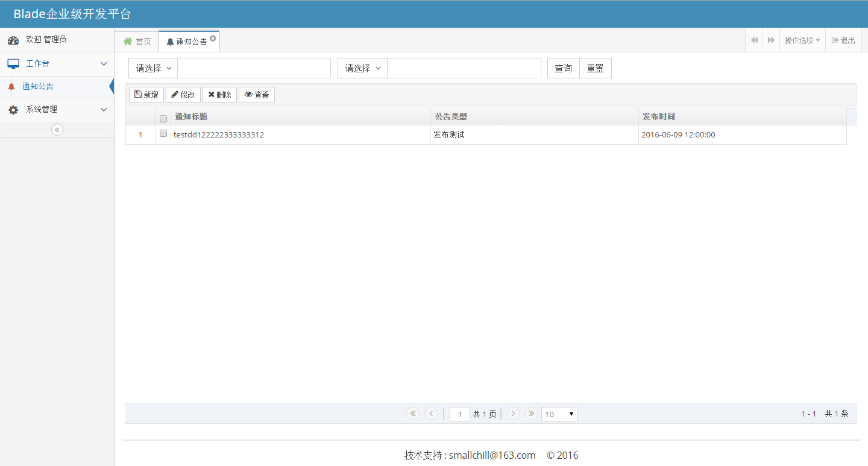
Task: Click the home icon on the 首页 tab
Action: click(128, 41)
